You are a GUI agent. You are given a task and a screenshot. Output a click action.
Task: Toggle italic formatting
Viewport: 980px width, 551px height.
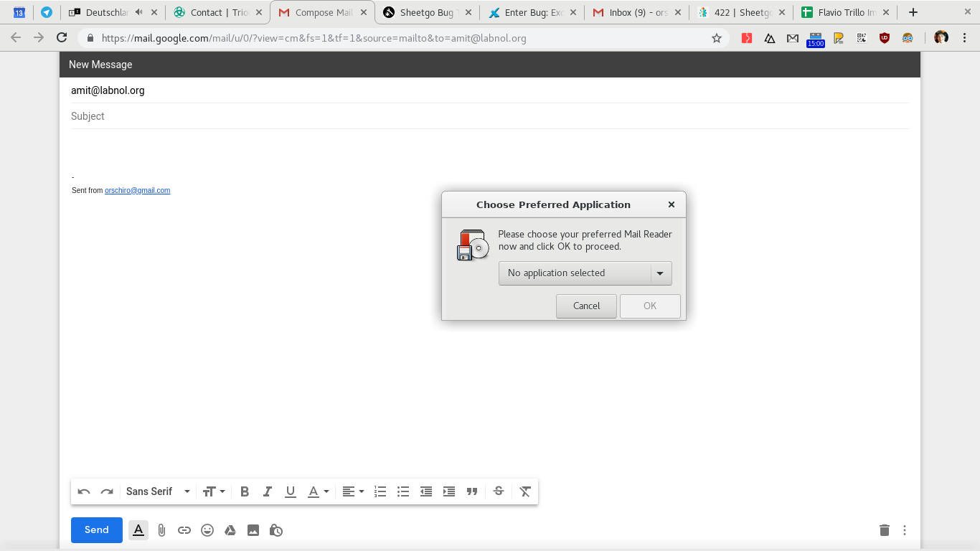tap(268, 491)
